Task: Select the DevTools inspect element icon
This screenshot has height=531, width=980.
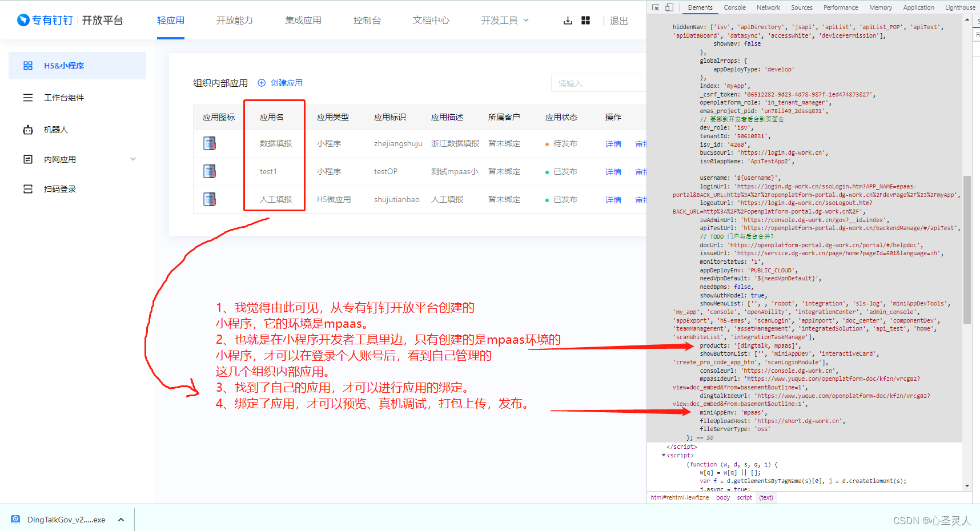Action: (x=656, y=7)
